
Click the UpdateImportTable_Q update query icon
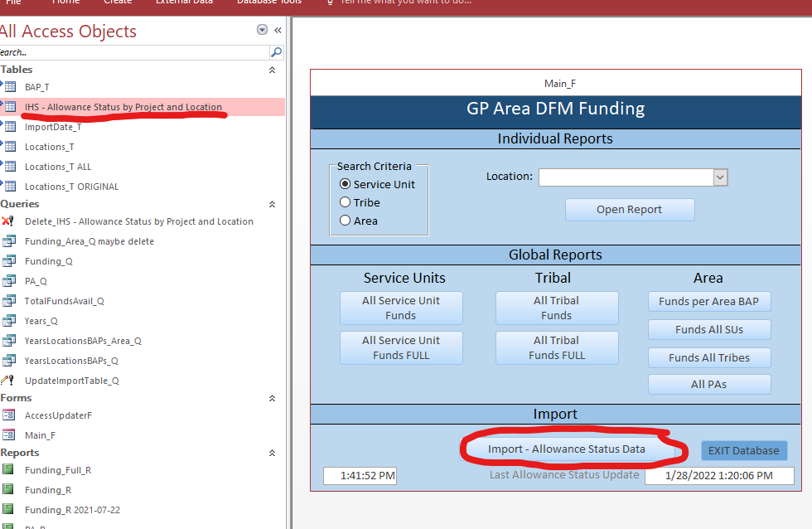pyautogui.click(x=9, y=381)
